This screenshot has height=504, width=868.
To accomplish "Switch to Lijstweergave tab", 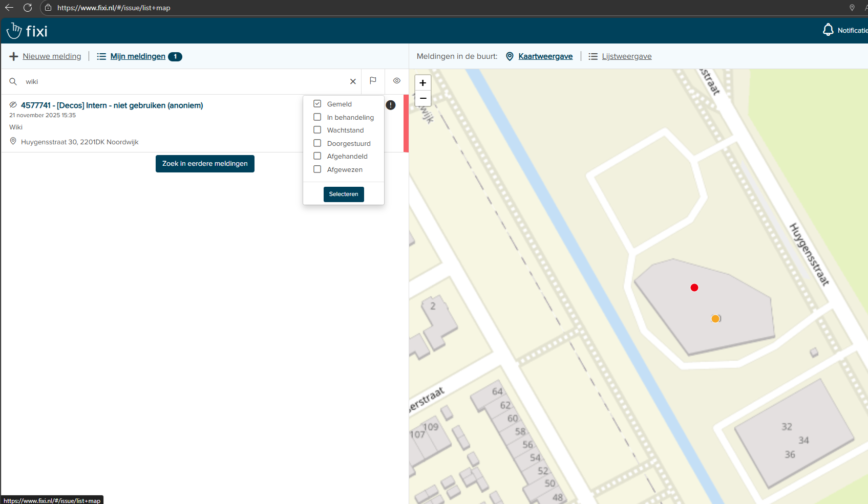I will click(626, 56).
